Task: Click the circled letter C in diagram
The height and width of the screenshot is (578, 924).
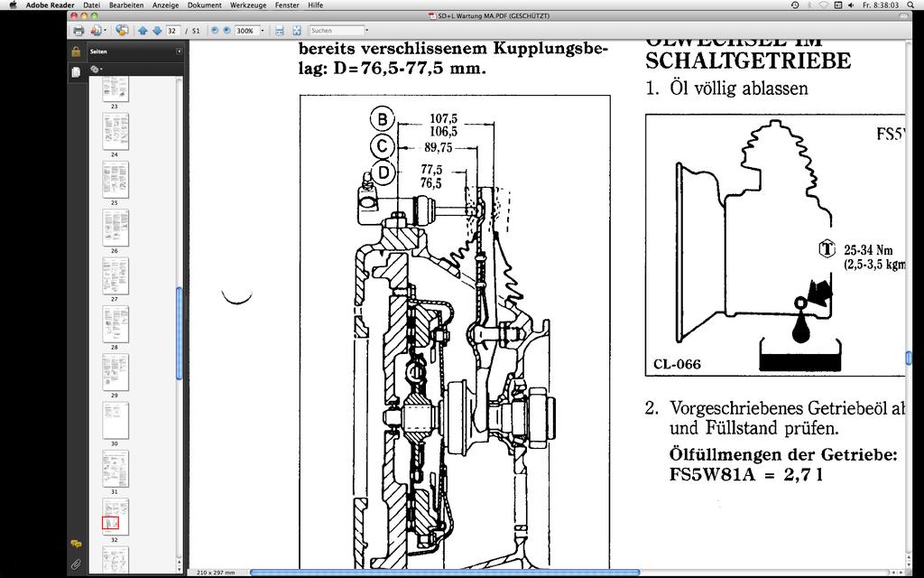Action: click(382, 146)
